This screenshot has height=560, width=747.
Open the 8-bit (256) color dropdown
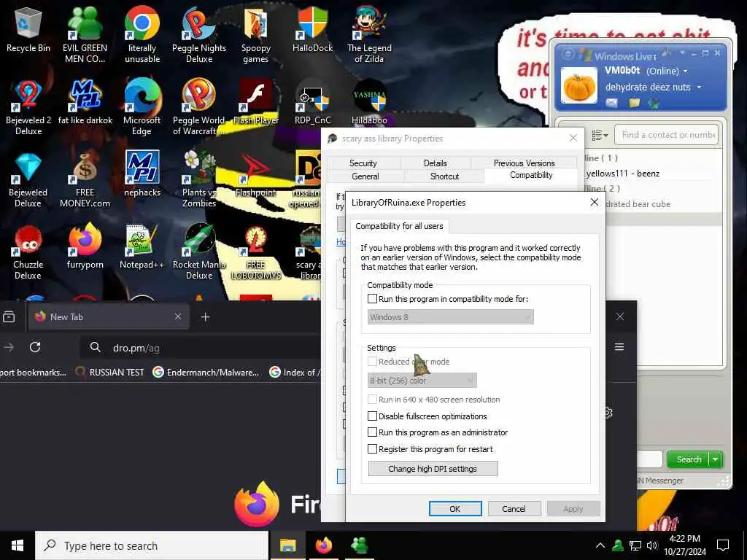[x=422, y=381]
